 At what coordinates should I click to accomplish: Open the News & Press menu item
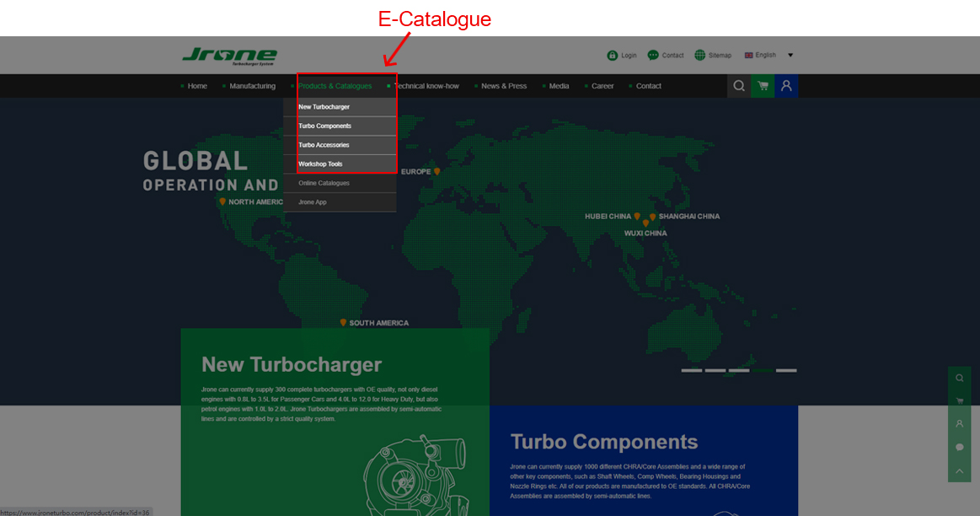coord(504,86)
